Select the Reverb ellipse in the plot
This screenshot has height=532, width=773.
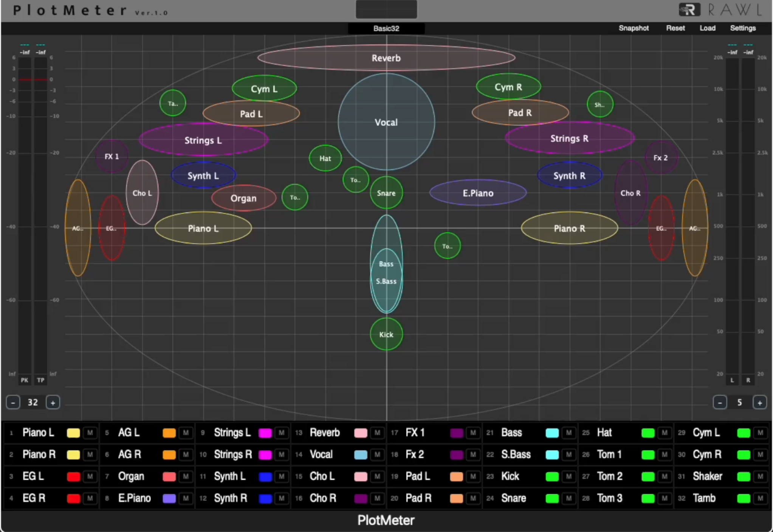(386, 58)
